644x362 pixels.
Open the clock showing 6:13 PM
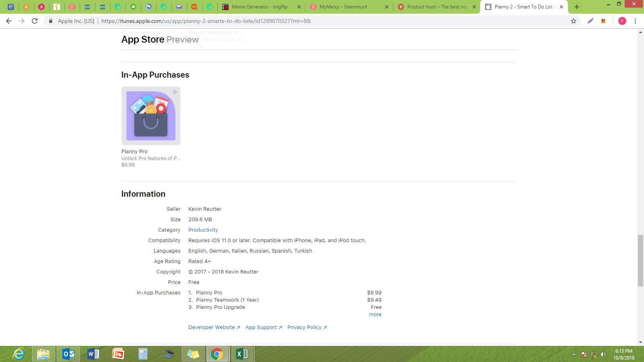(x=624, y=354)
